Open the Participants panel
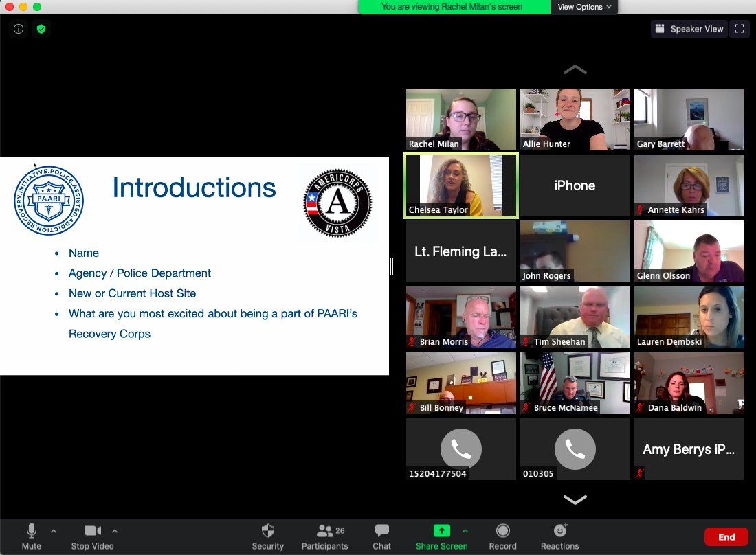 point(325,536)
